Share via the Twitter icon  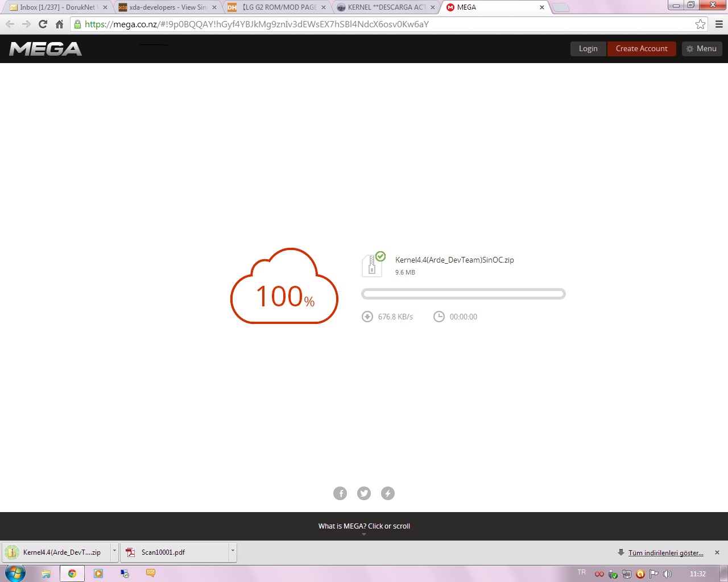point(364,493)
